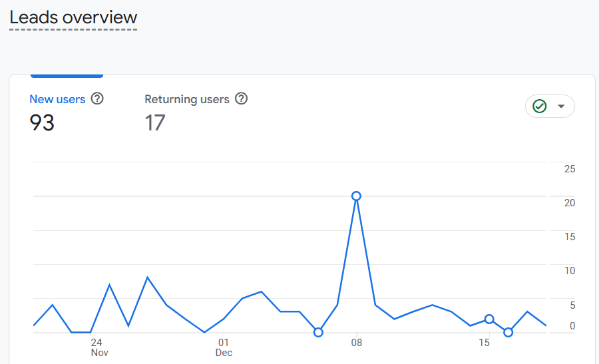Click the 25 value on the y-axis
The height and width of the screenshot is (364, 599).
[x=570, y=169]
